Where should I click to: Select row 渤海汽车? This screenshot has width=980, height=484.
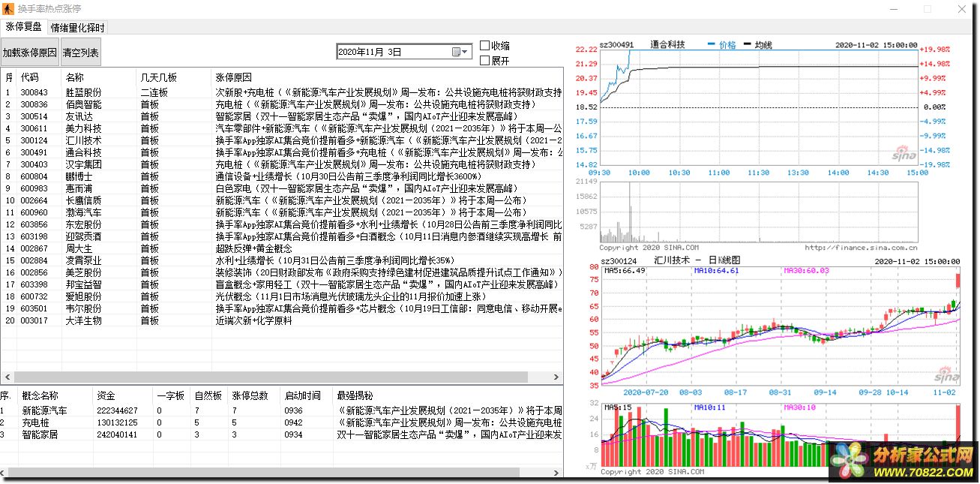281,212
